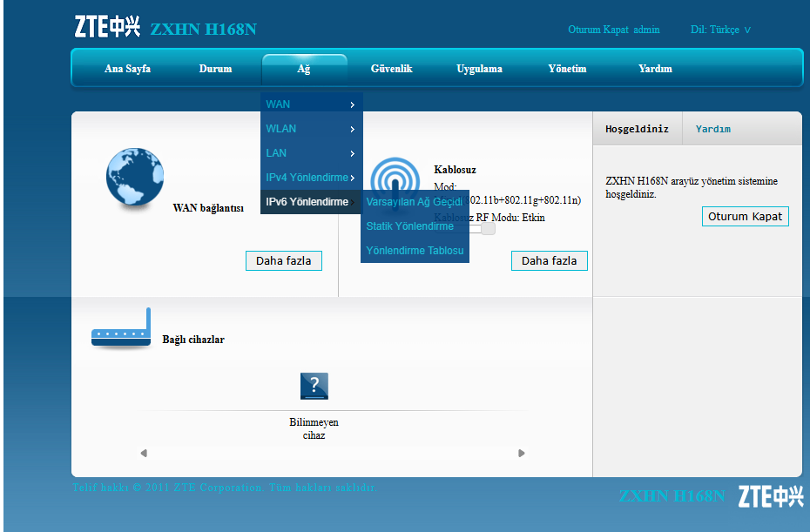Select Varsayılan Ağ Geçidi submenu entry
810x532 pixels.
pyautogui.click(x=415, y=202)
